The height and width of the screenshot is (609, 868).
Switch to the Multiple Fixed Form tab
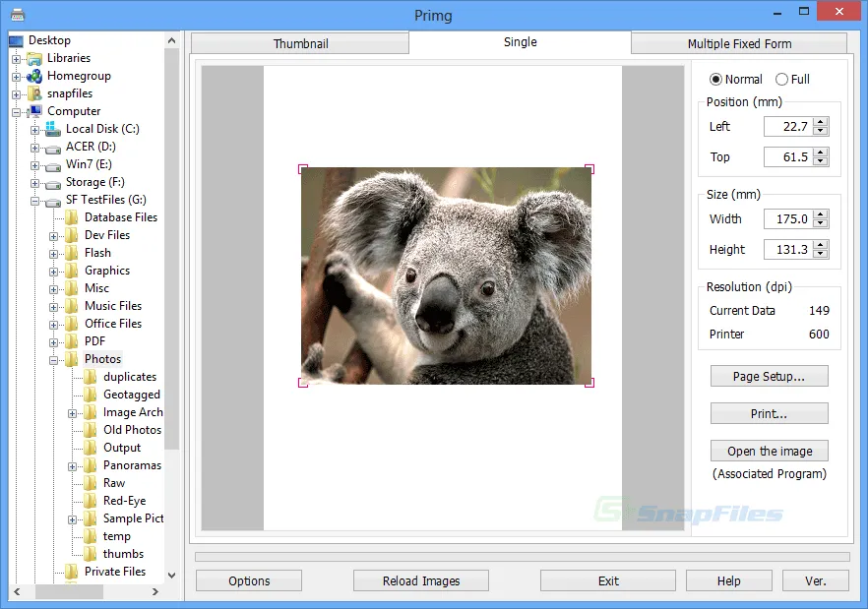739,43
